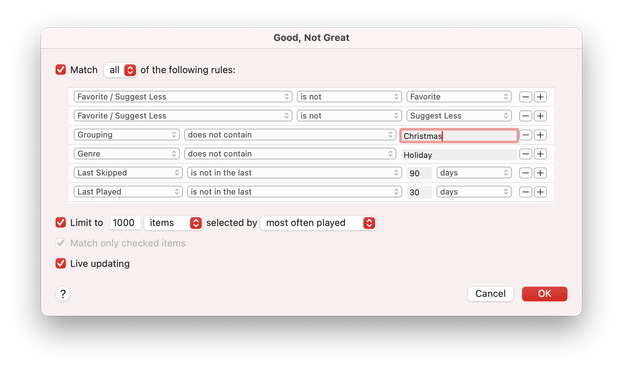
Task: Open the all/any match dropdown
Action: (x=120, y=70)
